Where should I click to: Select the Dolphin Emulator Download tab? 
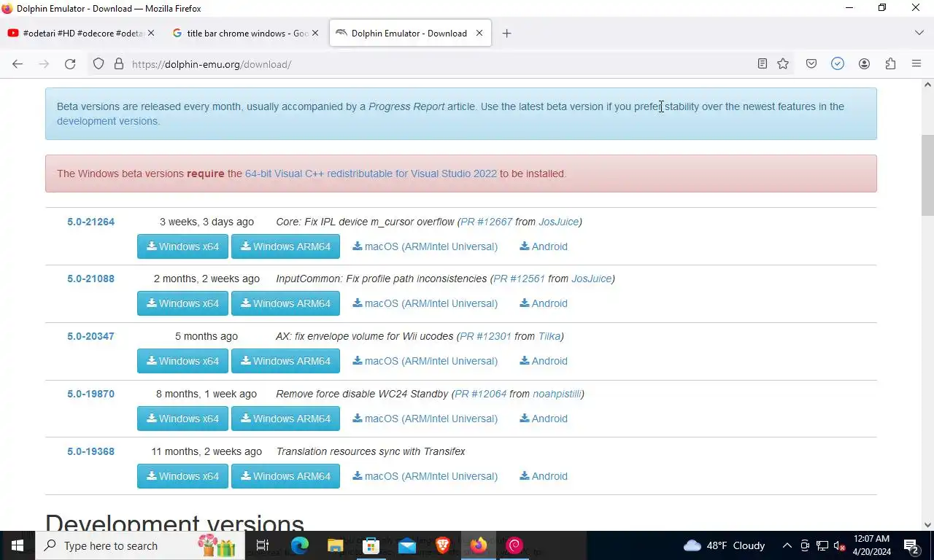[411, 34]
